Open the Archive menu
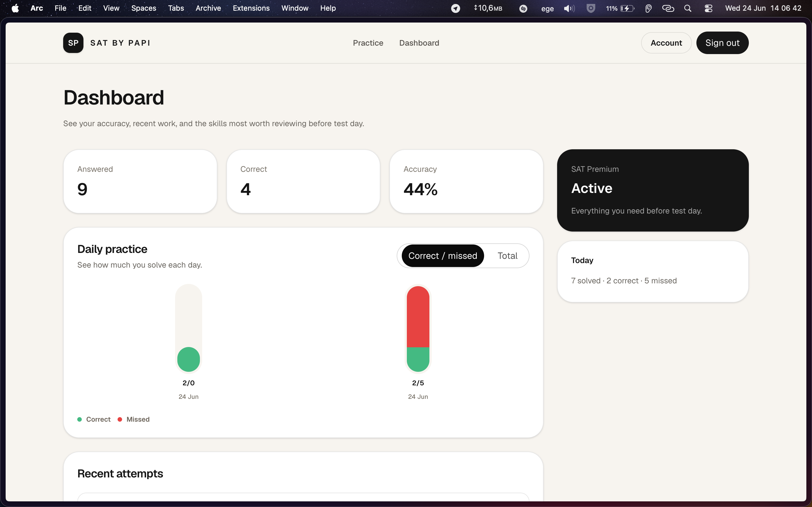The image size is (812, 507). (208, 8)
